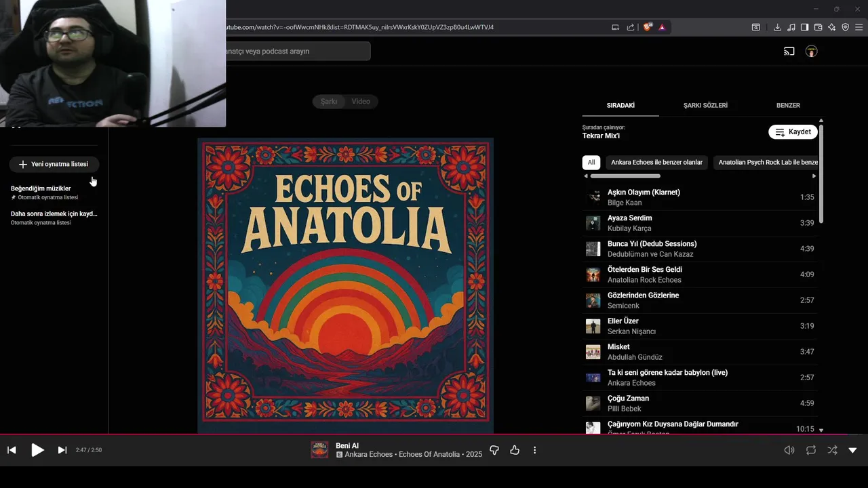Click the song progress bar
Viewport: 868px width, 488px height.
click(x=434, y=434)
